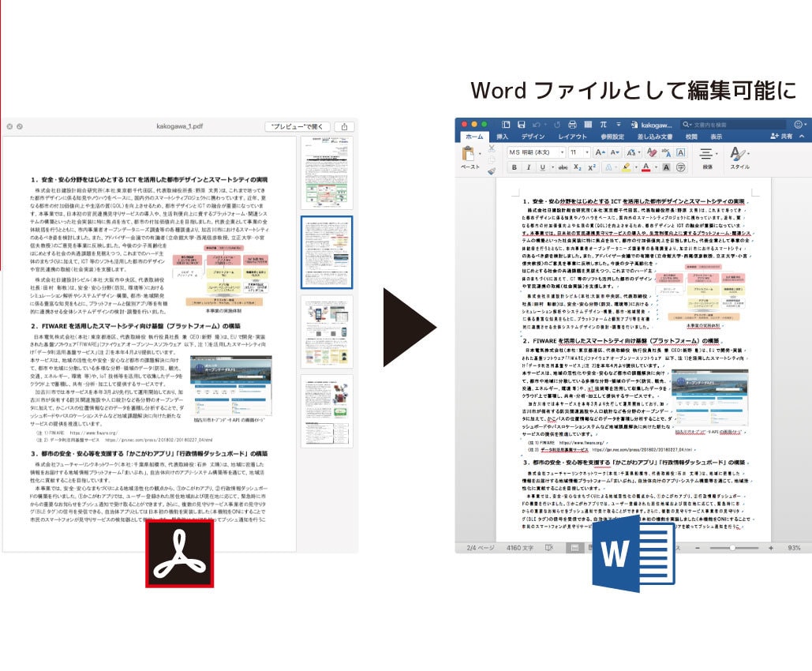The height and width of the screenshot is (671, 812).
Task: Click the sidebar layout icon in Word title bar
Action: click(x=506, y=125)
